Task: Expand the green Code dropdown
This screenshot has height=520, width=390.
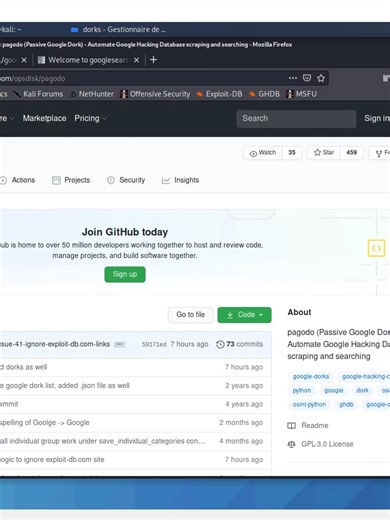Action: [244, 315]
